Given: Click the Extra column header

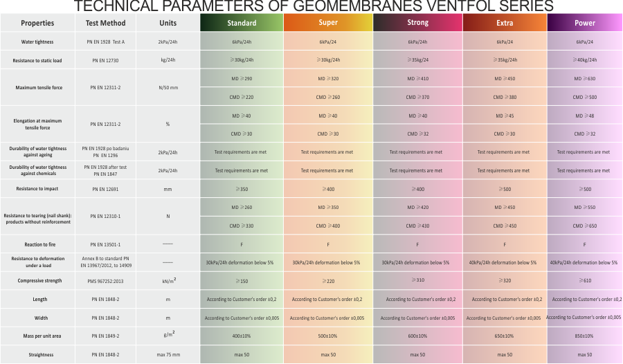Looking at the screenshot, I should point(505,23).
